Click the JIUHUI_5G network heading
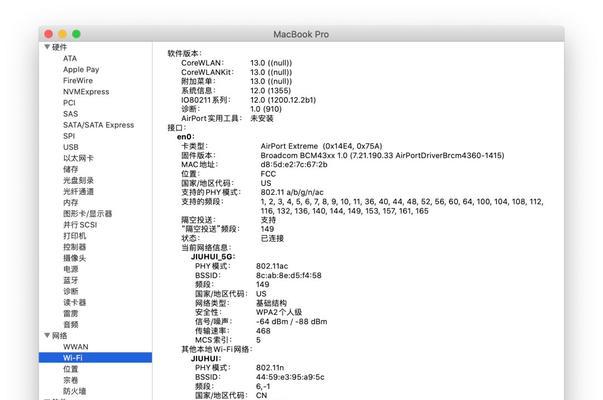The height and width of the screenshot is (400, 603). [x=213, y=257]
